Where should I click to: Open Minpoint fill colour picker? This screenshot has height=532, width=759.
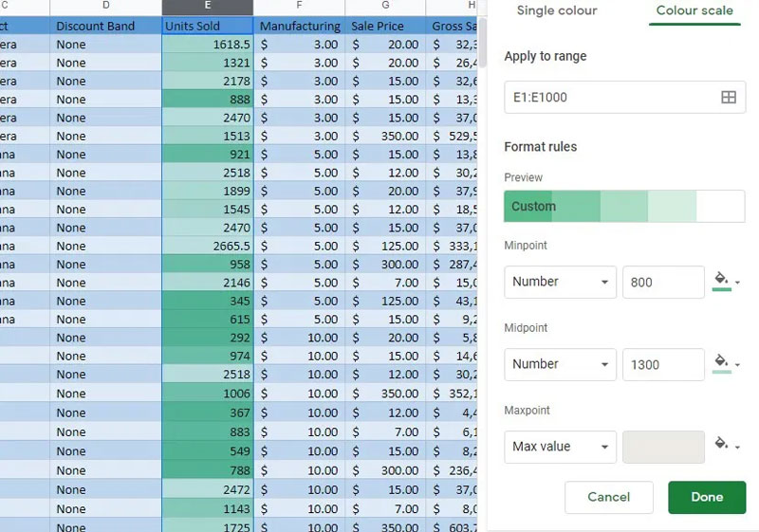[721, 281]
